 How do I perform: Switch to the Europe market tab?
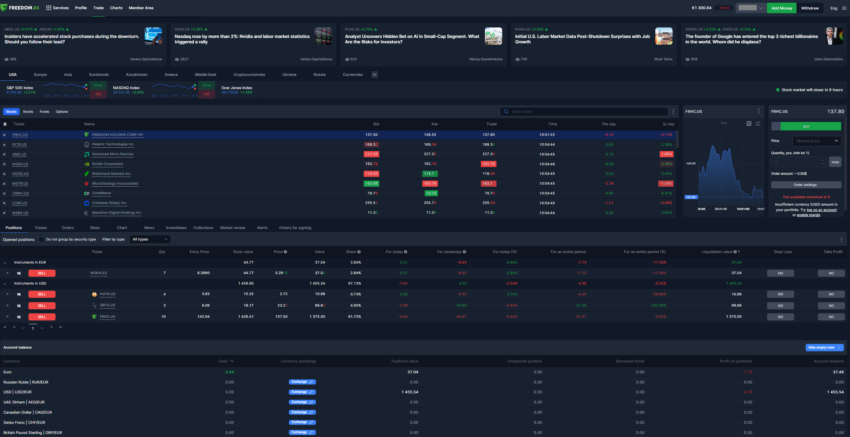pyautogui.click(x=40, y=74)
